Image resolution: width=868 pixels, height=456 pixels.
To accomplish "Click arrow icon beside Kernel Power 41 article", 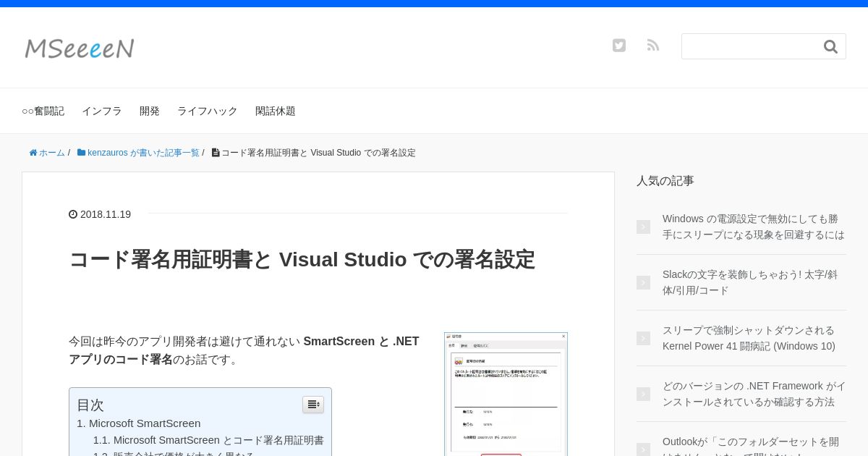I will [643, 339].
